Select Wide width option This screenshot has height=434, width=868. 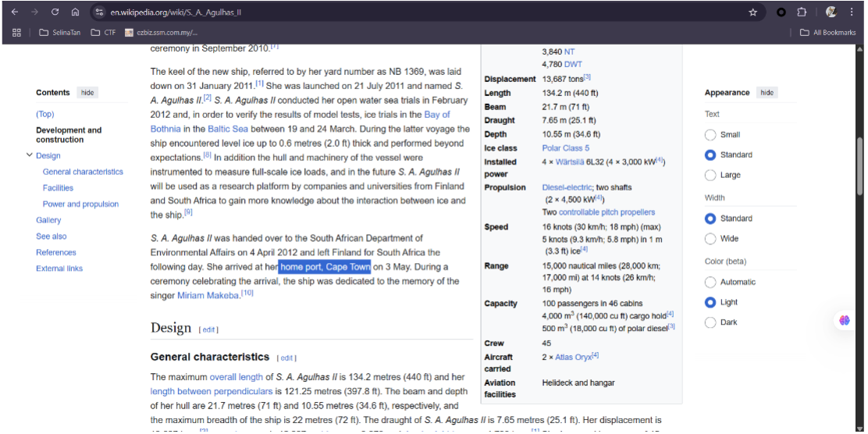point(710,239)
